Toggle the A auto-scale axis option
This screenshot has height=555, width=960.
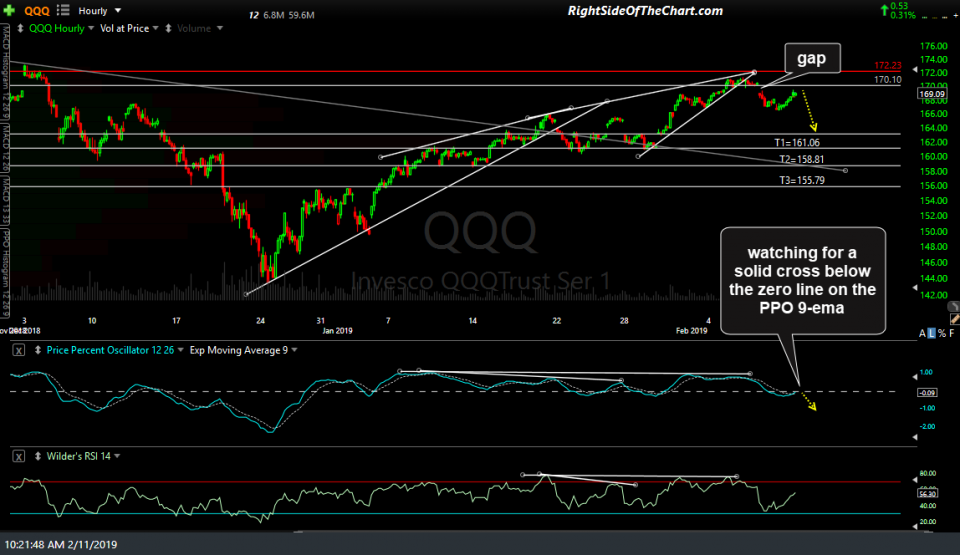tap(922, 333)
